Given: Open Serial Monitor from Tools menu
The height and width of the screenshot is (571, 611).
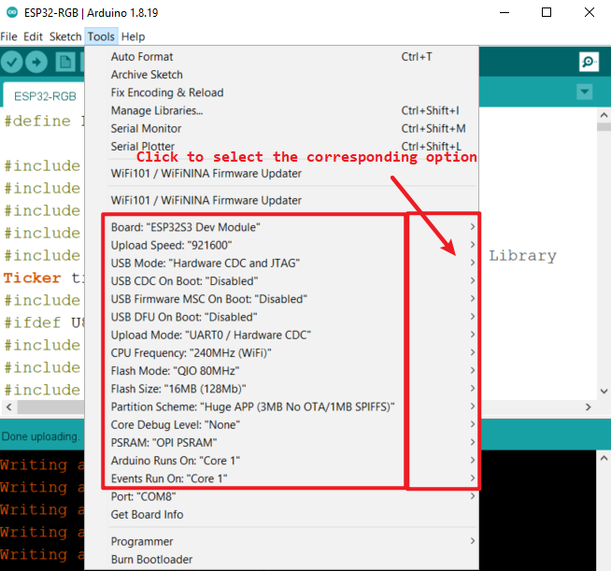Looking at the screenshot, I should click(281, 129).
